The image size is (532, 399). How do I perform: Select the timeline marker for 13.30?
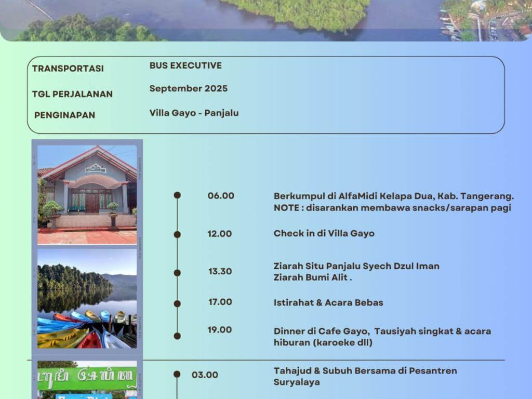tap(177, 273)
